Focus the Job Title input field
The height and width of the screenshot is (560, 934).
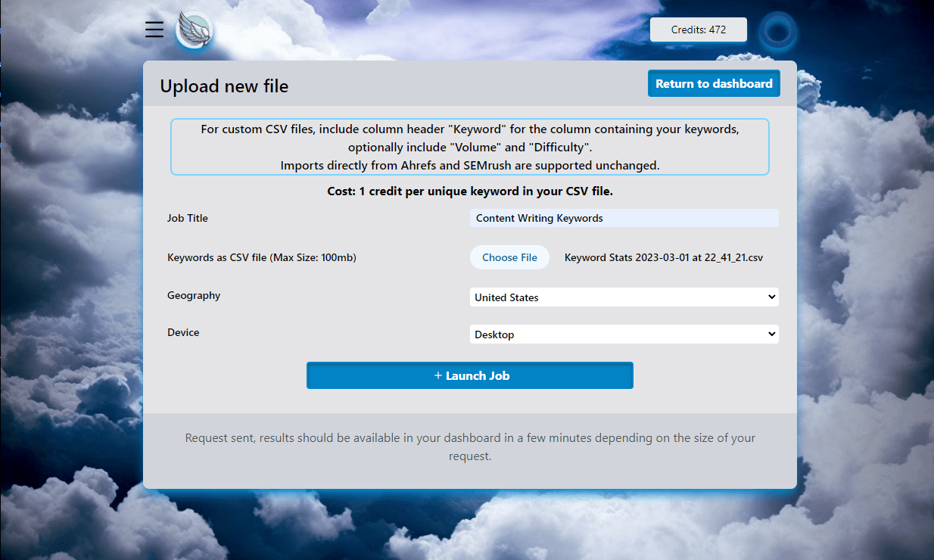(x=624, y=218)
